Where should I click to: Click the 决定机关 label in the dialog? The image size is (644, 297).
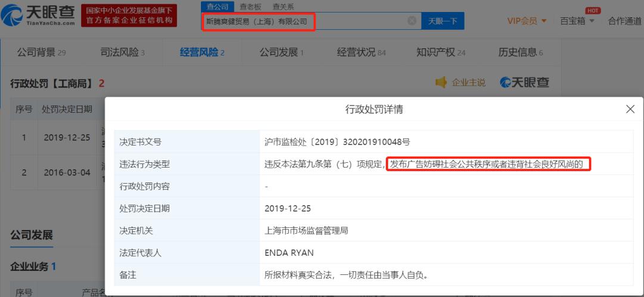136,231
